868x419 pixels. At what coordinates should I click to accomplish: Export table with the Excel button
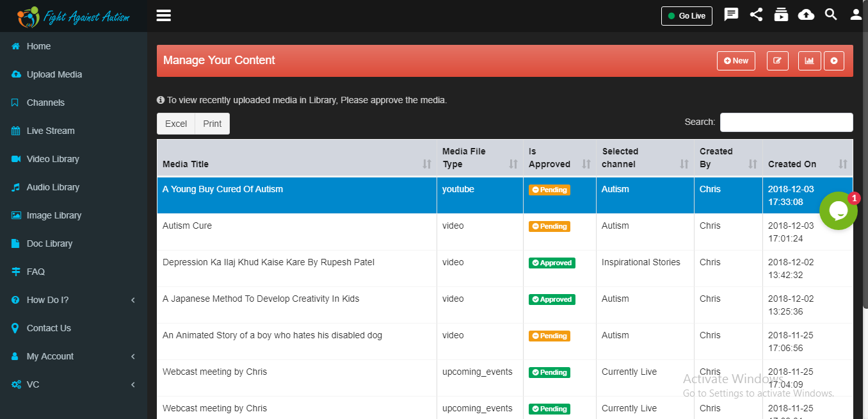pyautogui.click(x=176, y=124)
